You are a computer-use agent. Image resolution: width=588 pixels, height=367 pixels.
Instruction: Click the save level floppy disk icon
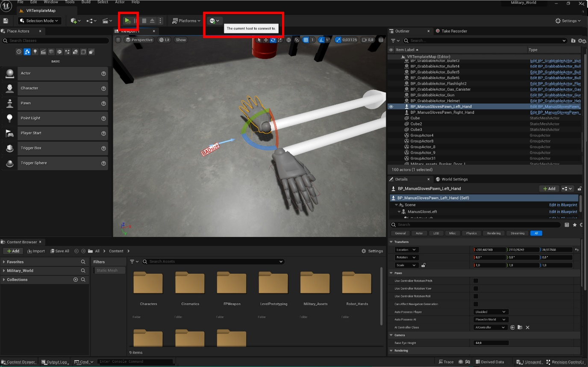pos(6,21)
